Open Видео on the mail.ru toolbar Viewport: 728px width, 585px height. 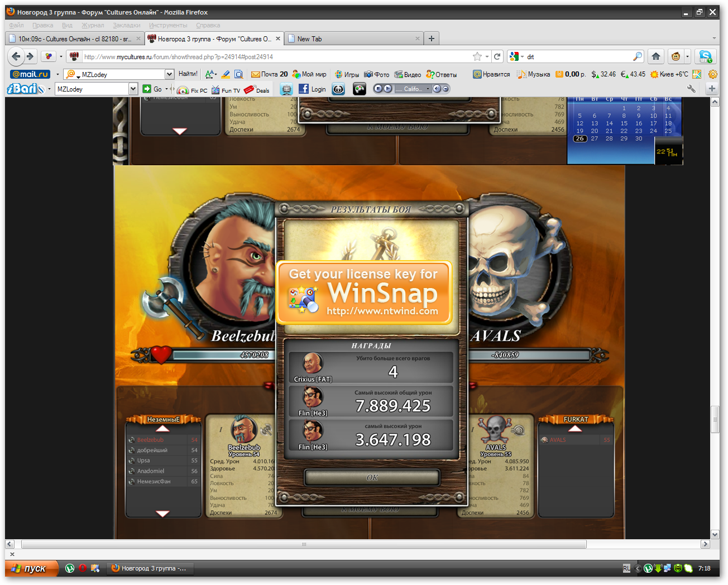point(408,74)
